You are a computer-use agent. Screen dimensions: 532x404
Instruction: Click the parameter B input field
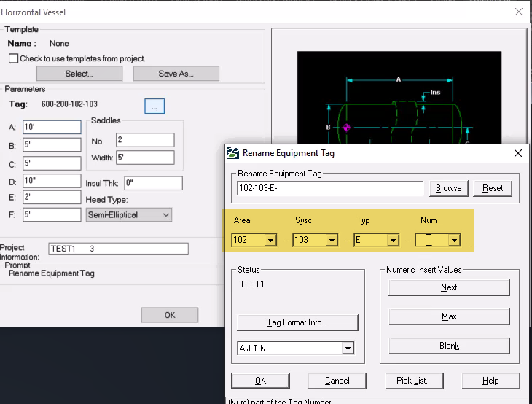click(x=52, y=144)
